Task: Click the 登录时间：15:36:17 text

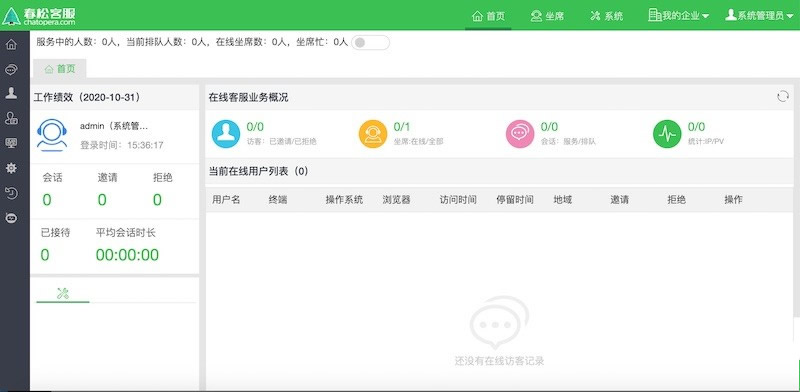Action: pos(121,145)
